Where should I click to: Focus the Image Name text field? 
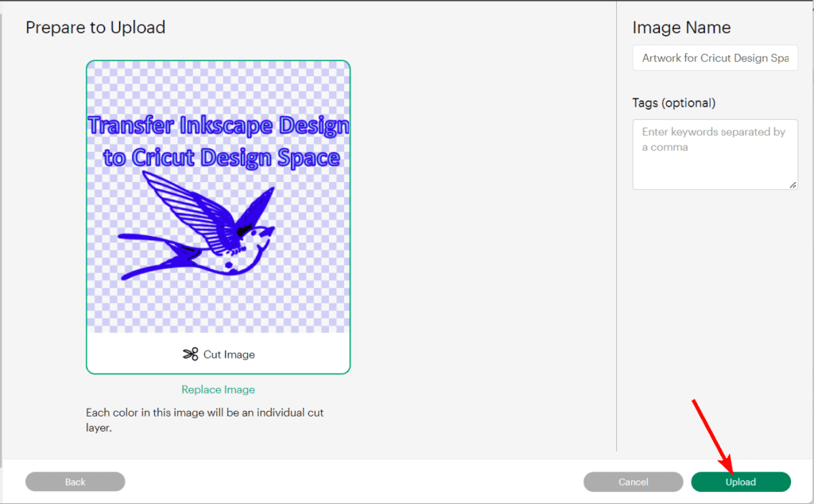tap(715, 58)
